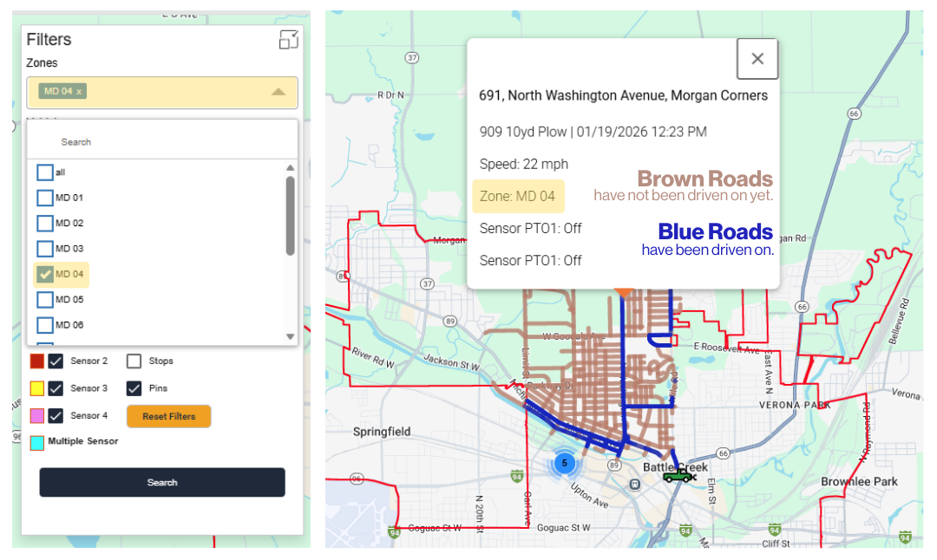Image resolution: width=937 pixels, height=560 pixels.
Task: Click the expand Filters panel icon
Action: (x=288, y=40)
